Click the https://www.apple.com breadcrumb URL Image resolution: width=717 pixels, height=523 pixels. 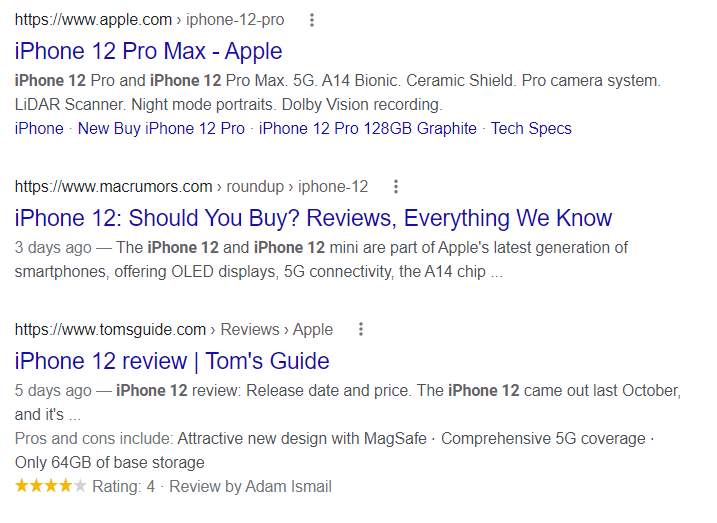[92, 20]
